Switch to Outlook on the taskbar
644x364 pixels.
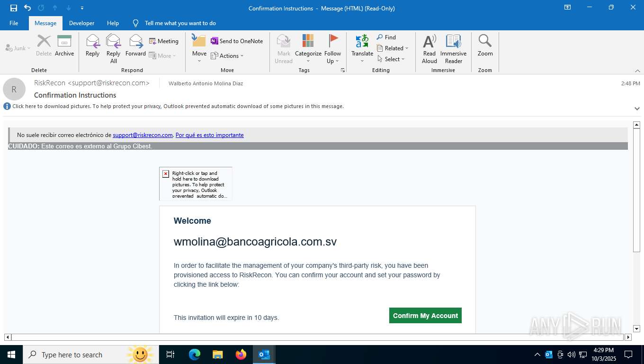(x=264, y=355)
